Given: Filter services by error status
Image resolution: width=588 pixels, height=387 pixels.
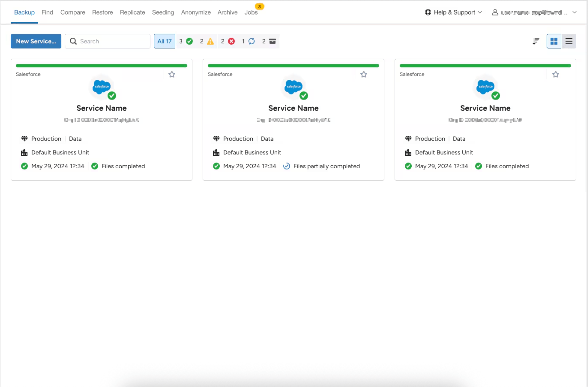Looking at the screenshot, I should coord(228,41).
